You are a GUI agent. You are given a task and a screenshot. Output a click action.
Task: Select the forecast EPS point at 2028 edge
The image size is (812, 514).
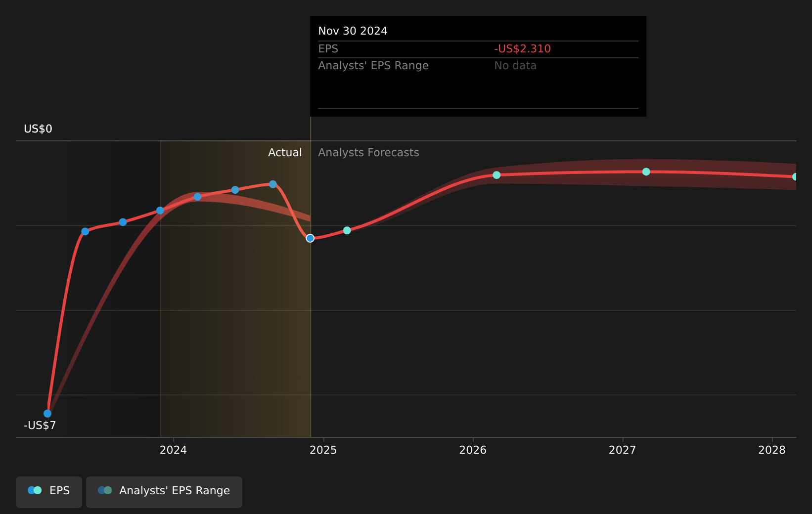click(795, 177)
